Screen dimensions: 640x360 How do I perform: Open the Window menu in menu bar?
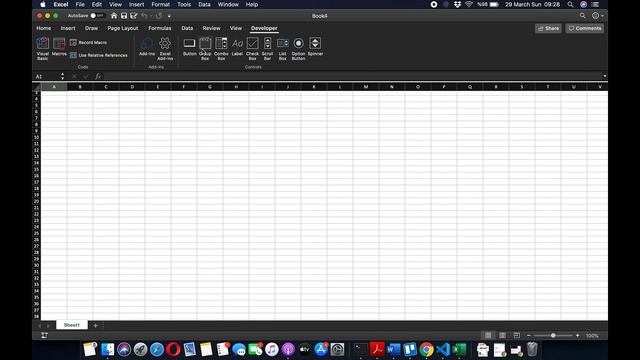228,4
